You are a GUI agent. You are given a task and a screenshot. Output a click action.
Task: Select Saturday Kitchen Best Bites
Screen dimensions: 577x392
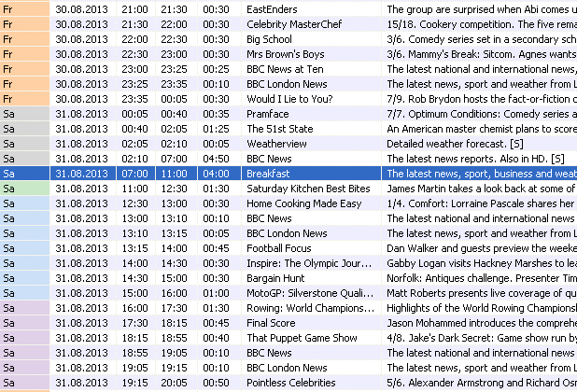pyautogui.click(x=308, y=189)
